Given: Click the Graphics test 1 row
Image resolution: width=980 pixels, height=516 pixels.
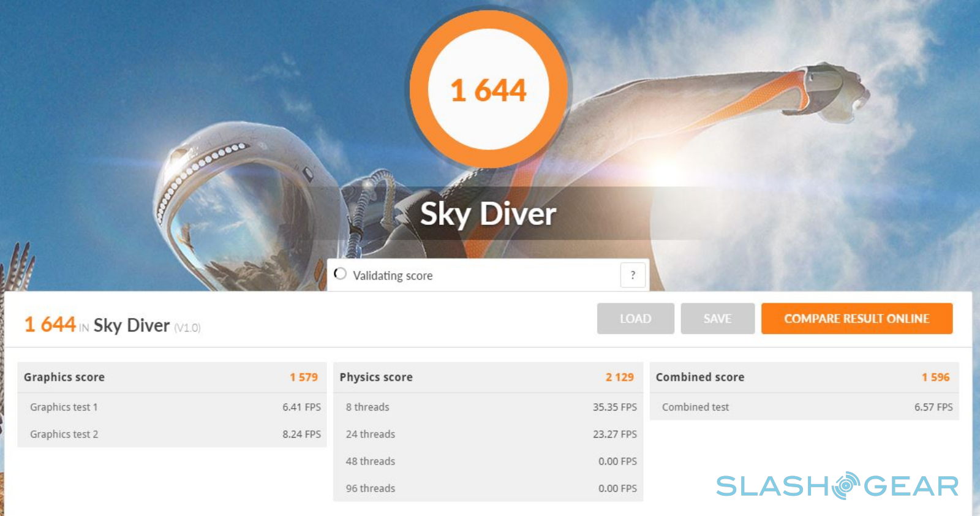Looking at the screenshot, I should point(172,407).
